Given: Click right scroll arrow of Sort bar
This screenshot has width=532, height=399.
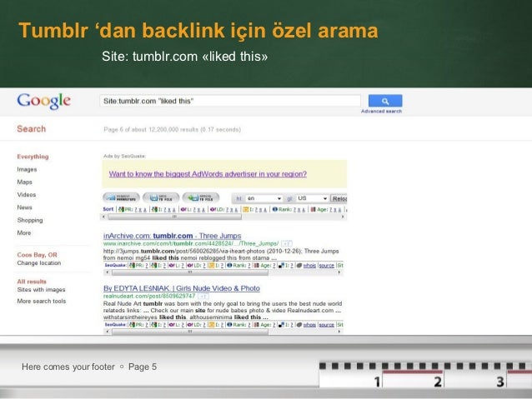Looking at the screenshot, I should pyautogui.click(x=343, y=217).
